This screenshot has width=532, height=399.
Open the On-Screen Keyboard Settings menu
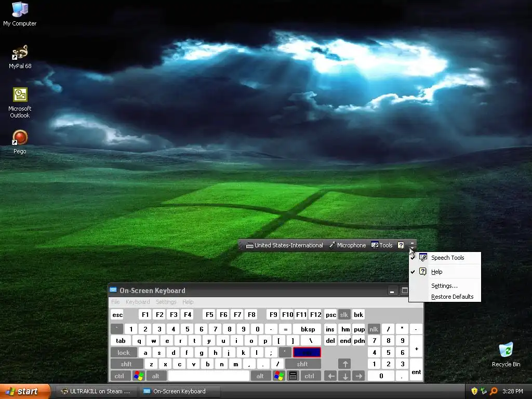(x=166, y=302)
